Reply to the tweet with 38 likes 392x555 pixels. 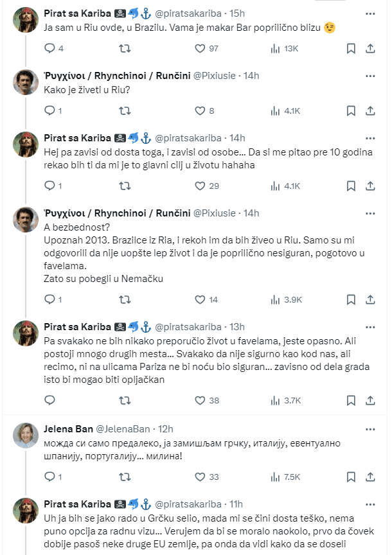[x=49, y=400]
